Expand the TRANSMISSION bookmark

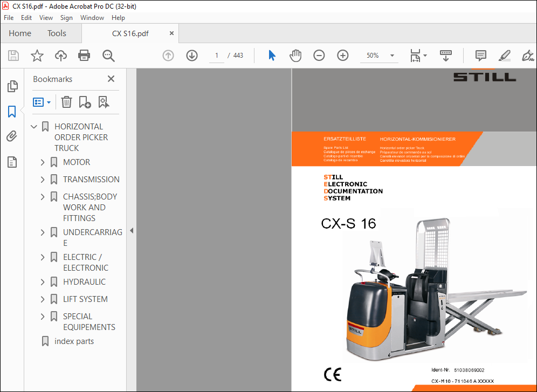(x=43, y=180)
